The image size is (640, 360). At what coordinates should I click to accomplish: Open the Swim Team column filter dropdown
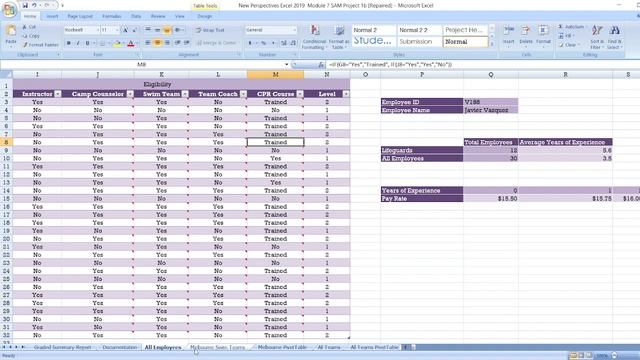(185, 94)
